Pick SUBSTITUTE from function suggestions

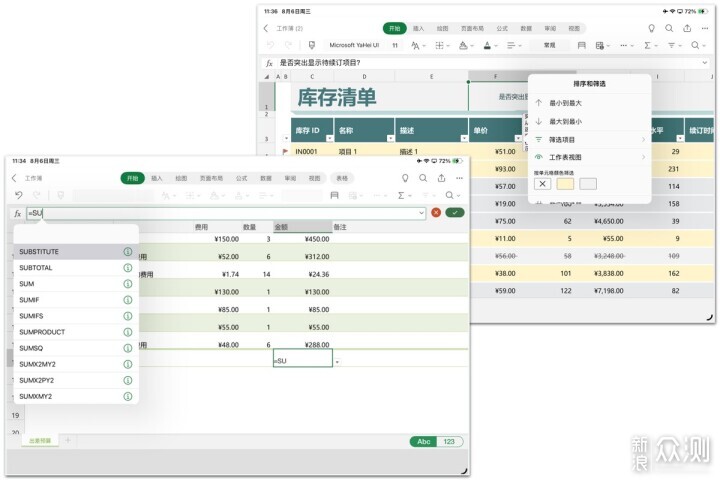76,252
